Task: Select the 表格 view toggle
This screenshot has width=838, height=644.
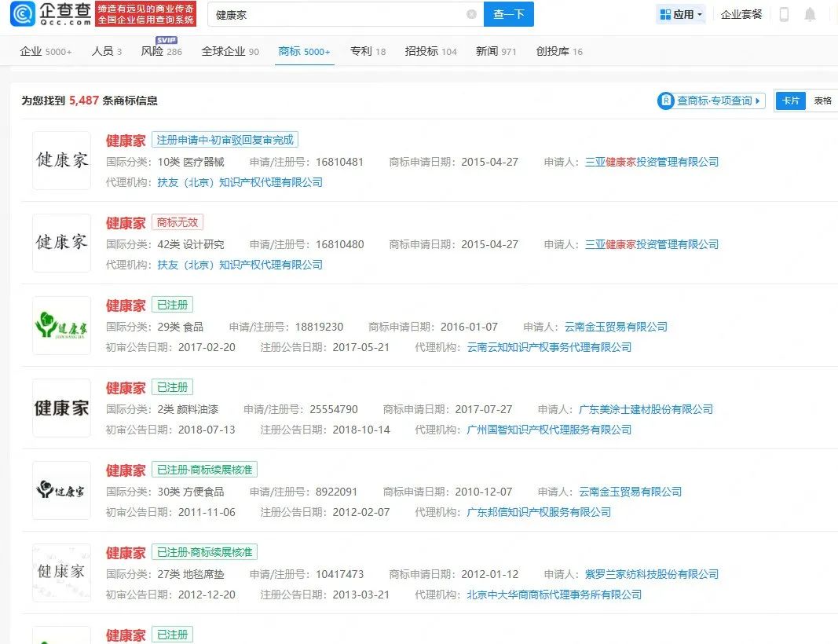Action: (822, 101)
